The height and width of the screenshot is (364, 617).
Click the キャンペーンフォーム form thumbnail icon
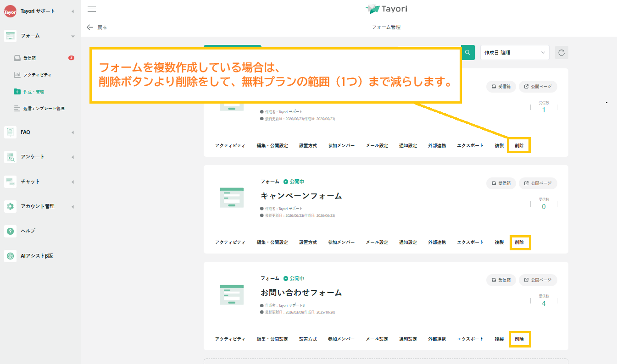[232, 198]
